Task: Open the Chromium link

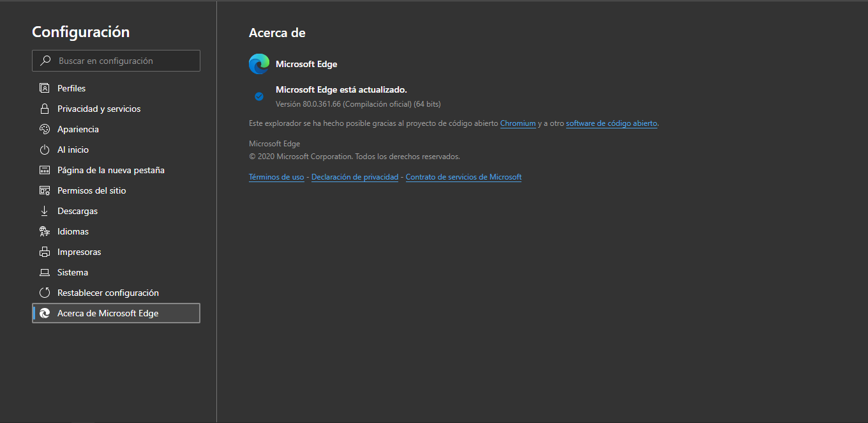Action: click(518, 123)
